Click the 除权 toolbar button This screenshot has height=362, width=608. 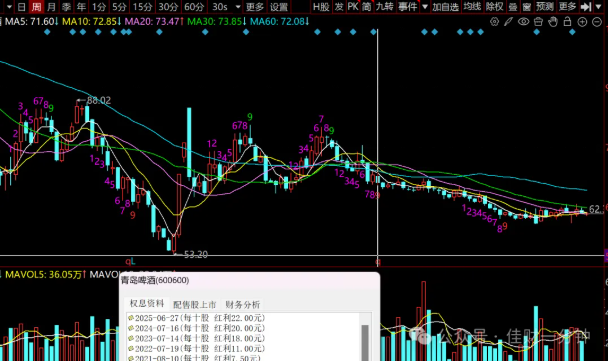click(x=494, y=7)
